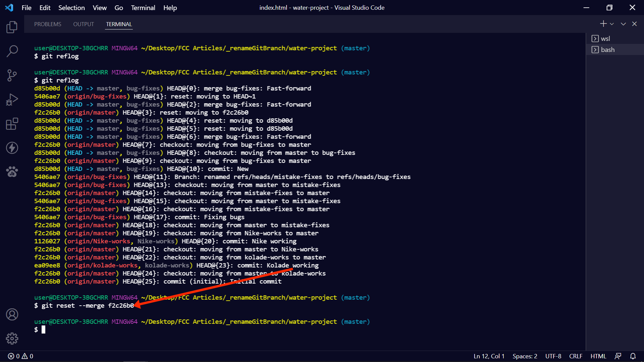Open the Extensions view icon
Viewport: 644px width, 362px height.
(x=12, y=124)
